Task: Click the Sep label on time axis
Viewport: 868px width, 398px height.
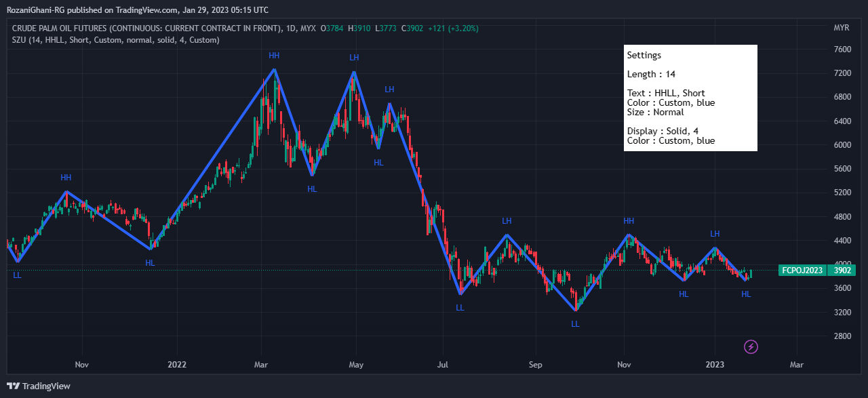Action: (535, 365)
